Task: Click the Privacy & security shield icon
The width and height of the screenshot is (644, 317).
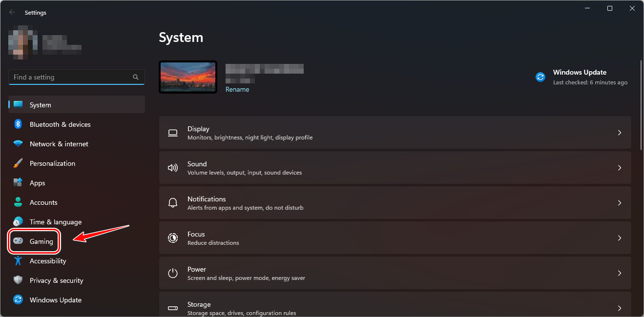Action: tap(18, 280)
